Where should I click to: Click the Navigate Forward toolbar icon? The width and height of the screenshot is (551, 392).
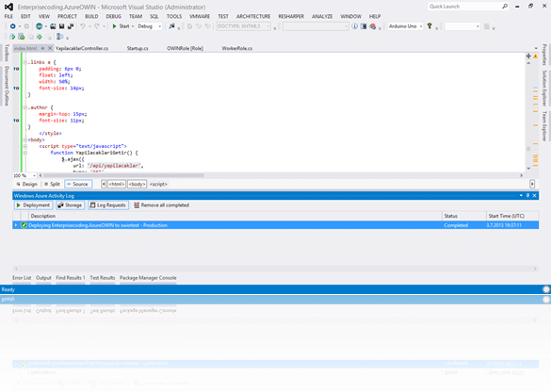(26, 26)
